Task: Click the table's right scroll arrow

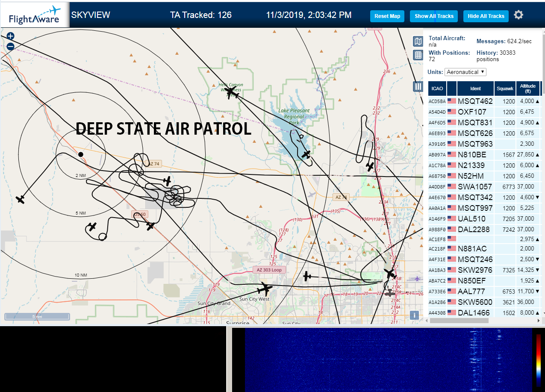Action: [x=538, y=320]
